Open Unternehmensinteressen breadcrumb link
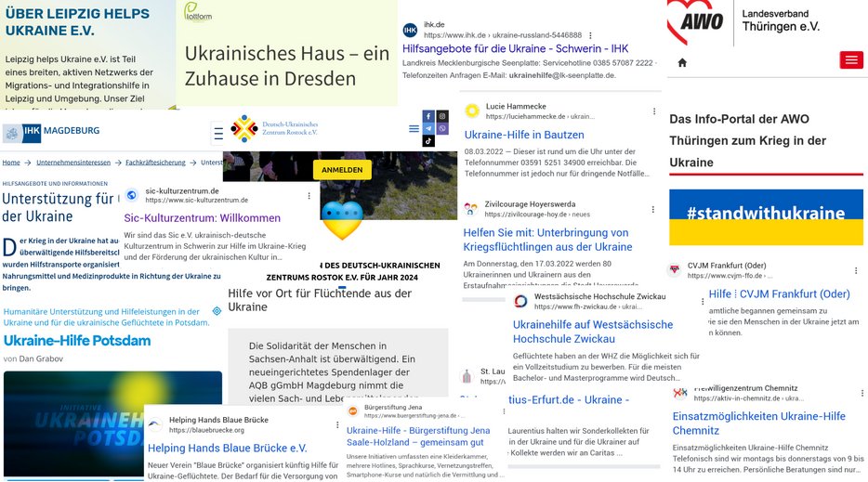This screenshot has height=482, width=868. tap(73, 163)
